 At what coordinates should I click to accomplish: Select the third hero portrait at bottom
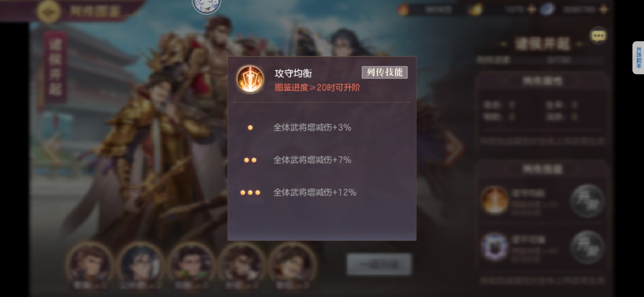(191, 264)
